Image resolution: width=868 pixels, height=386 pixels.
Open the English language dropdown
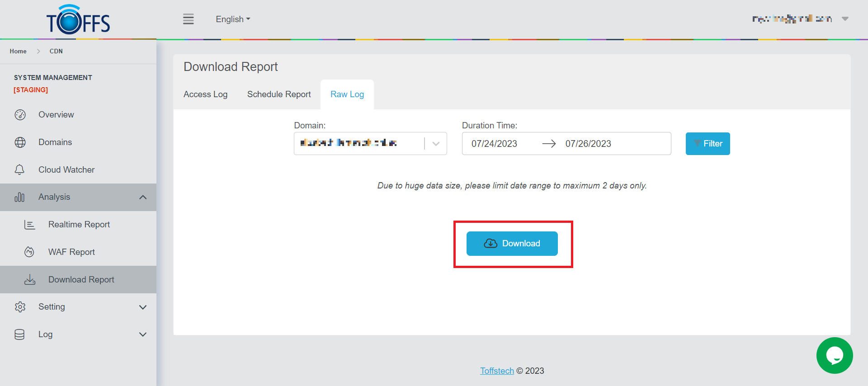point(232,19)
